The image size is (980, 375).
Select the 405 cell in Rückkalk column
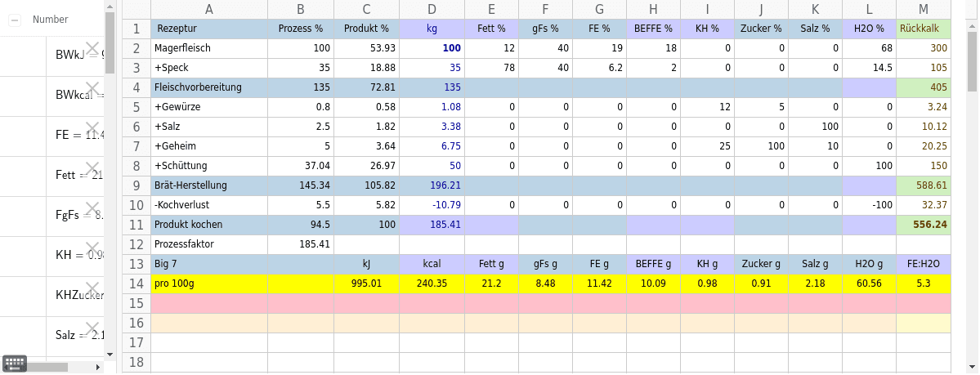(x=923, y=87)
